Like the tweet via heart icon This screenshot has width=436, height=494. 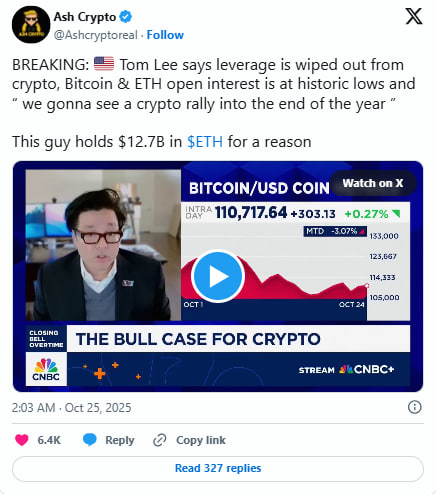pos(22,440)
